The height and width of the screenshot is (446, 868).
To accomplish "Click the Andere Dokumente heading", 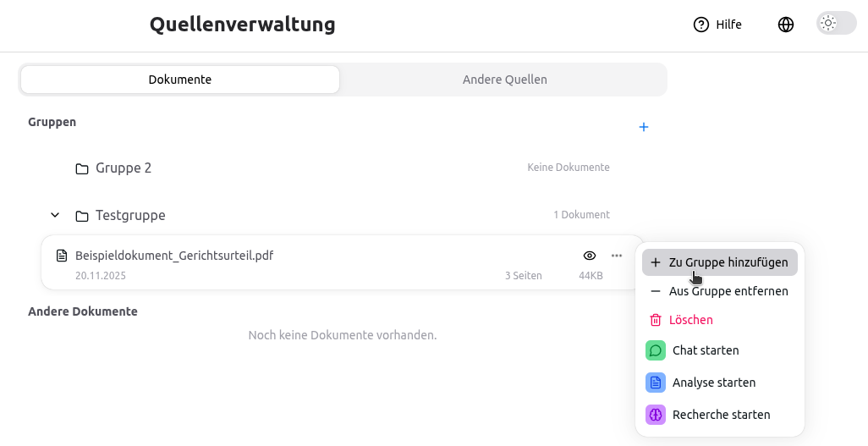I will tap(83, 311).
